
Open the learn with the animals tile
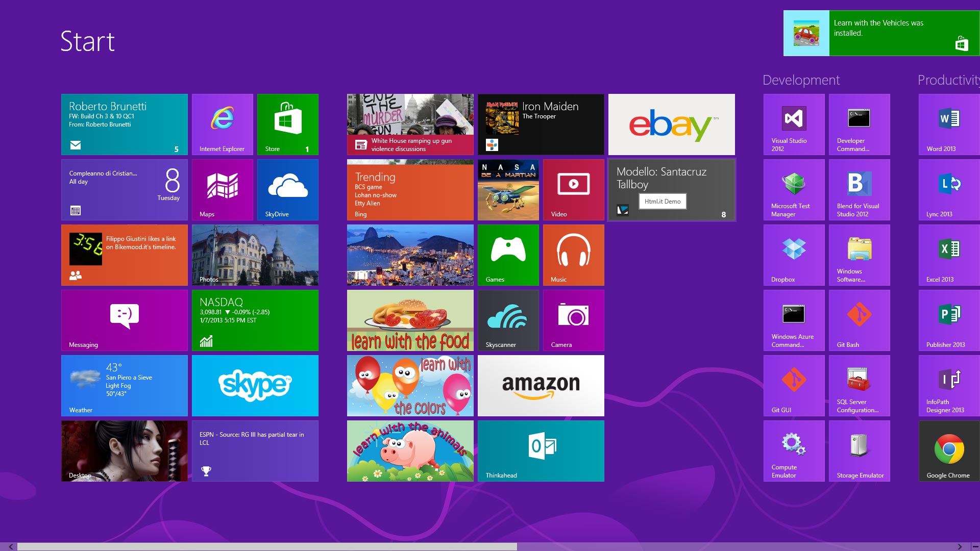[x=410, y=451]
